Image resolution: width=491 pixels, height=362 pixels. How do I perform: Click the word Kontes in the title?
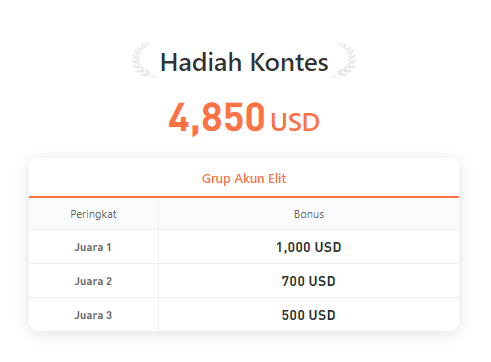click(289, 62)
